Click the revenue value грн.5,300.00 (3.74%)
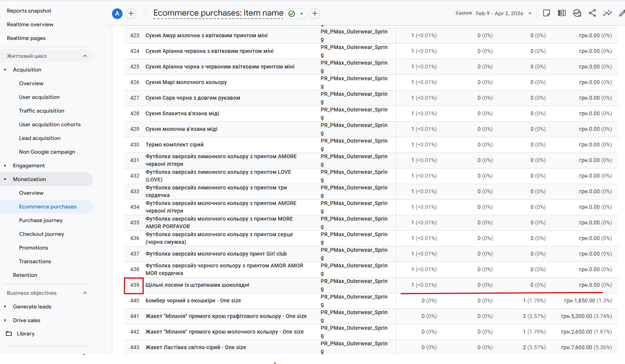The height and width of the screenshot is (364, 625). point(586,316)
